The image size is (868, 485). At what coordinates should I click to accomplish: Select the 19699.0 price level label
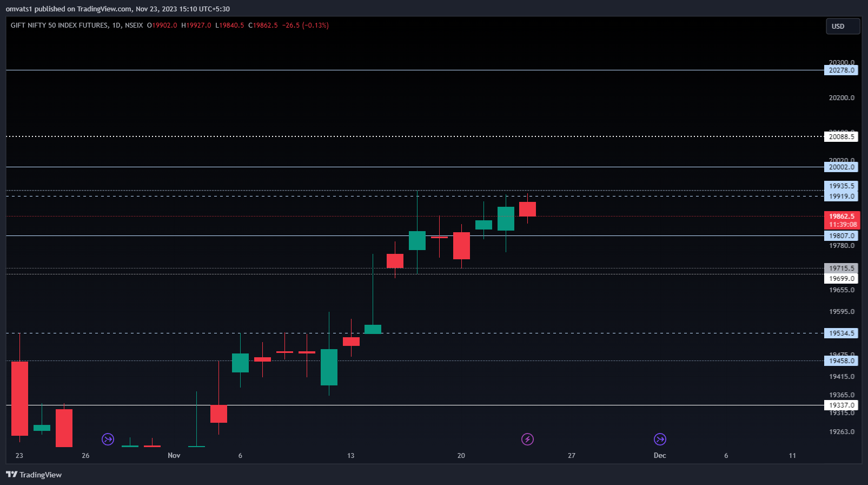coord(841,279)
